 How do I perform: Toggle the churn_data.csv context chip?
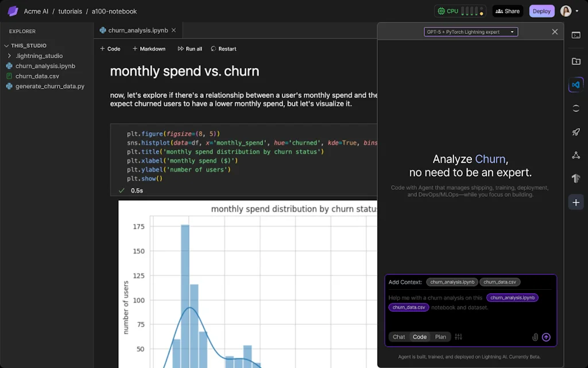pos(500,282)
